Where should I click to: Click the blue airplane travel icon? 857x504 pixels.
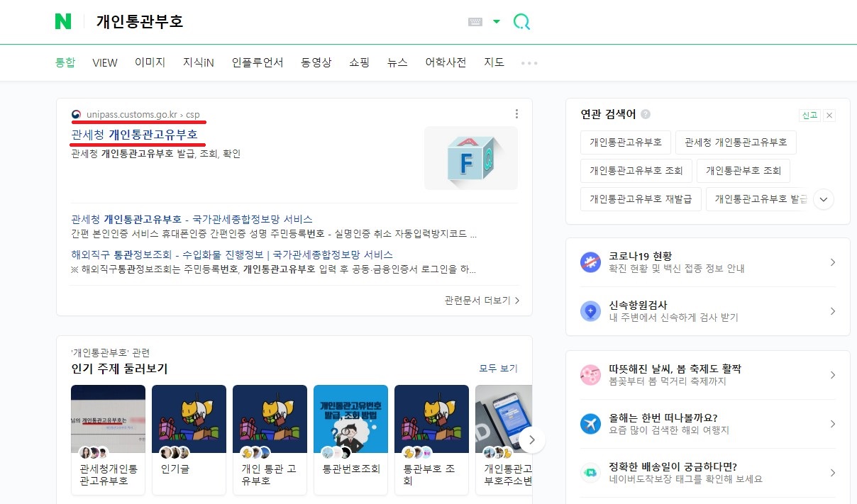click(x=591, y=424)
